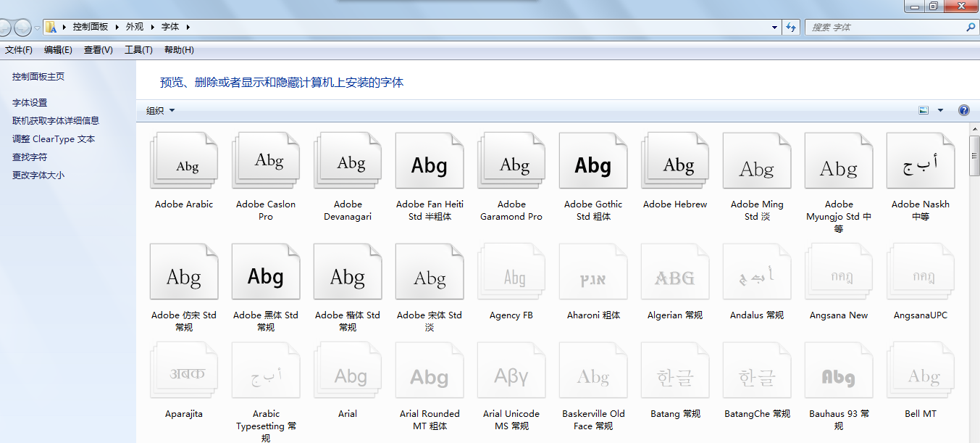Select the Adobe 楷体 Std font icon
Viewport: 980px width, 443px height.
pyautogui.click(x=348, y=272)
